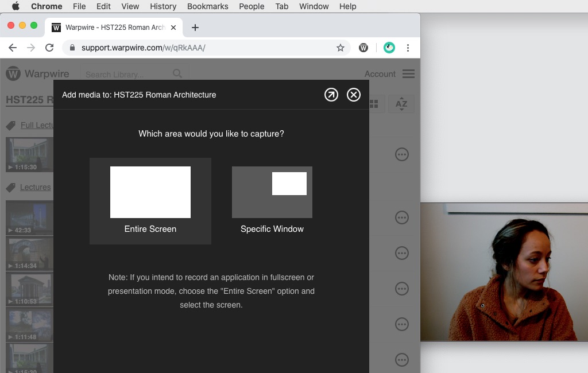Open the Account link
The width and height of the screenshot is (588, 373).
[x=380, y=74]
